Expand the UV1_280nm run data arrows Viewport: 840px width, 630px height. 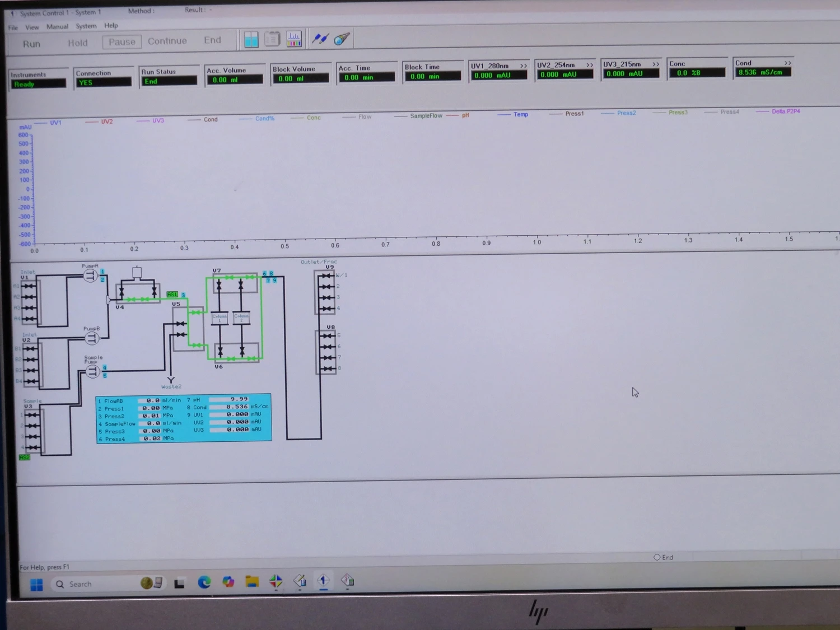pyautogui.click(x=523, y=66)
